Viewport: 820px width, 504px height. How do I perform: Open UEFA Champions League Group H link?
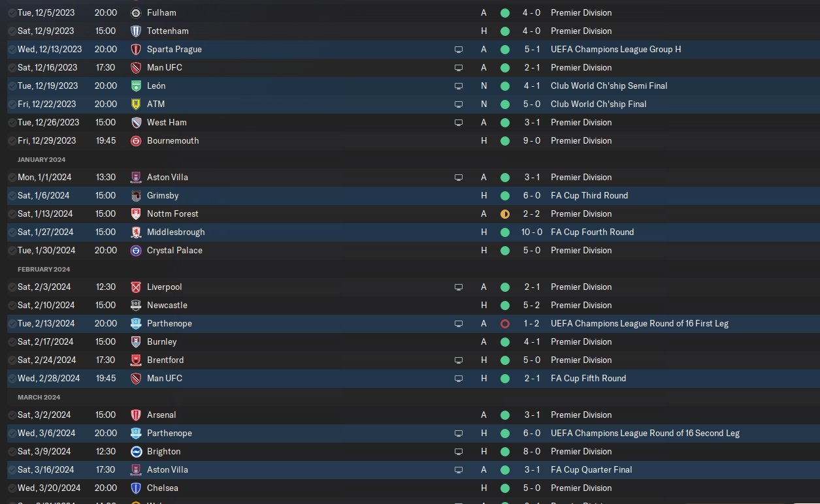tap(615, 50)
